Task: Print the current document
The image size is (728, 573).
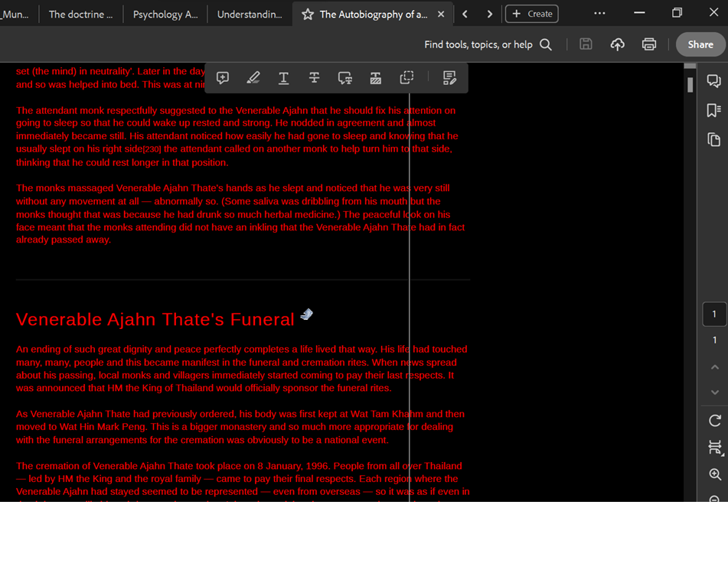Action: click(649, 44)
